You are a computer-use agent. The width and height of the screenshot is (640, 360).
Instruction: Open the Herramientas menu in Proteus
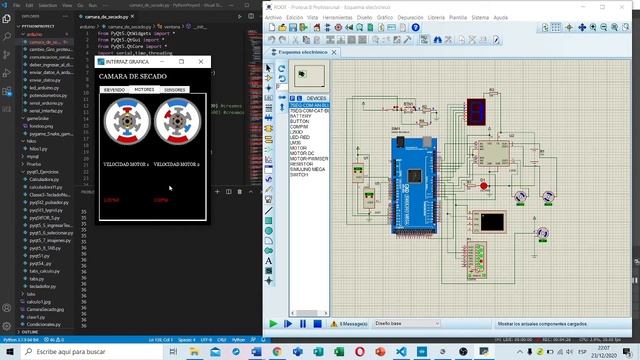click(x=337, y=18)
